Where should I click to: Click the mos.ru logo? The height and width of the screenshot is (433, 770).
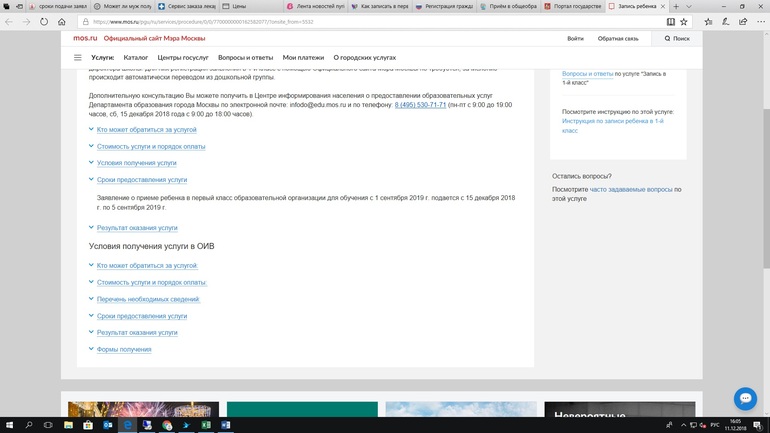[84, 38]
